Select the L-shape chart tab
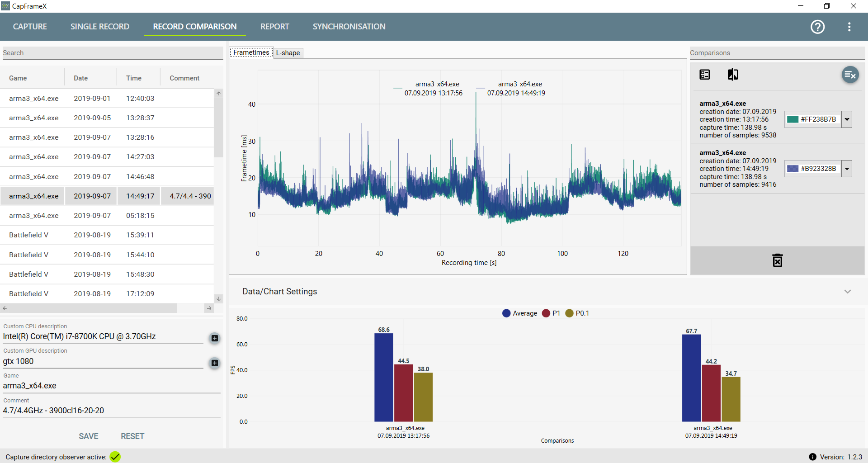868x463 pixels. (288, 53)
